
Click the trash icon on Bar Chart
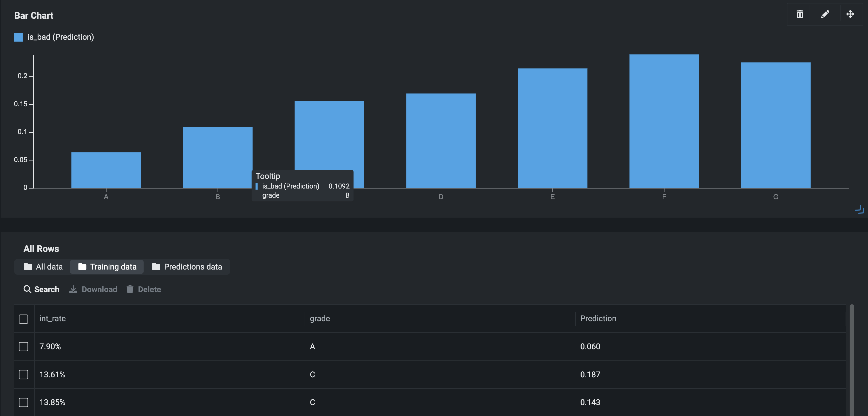pyautogui.click(x=800, y=14)
